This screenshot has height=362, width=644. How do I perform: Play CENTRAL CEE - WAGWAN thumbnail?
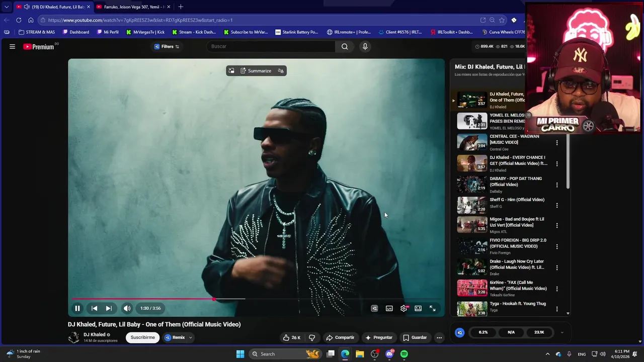472,142
